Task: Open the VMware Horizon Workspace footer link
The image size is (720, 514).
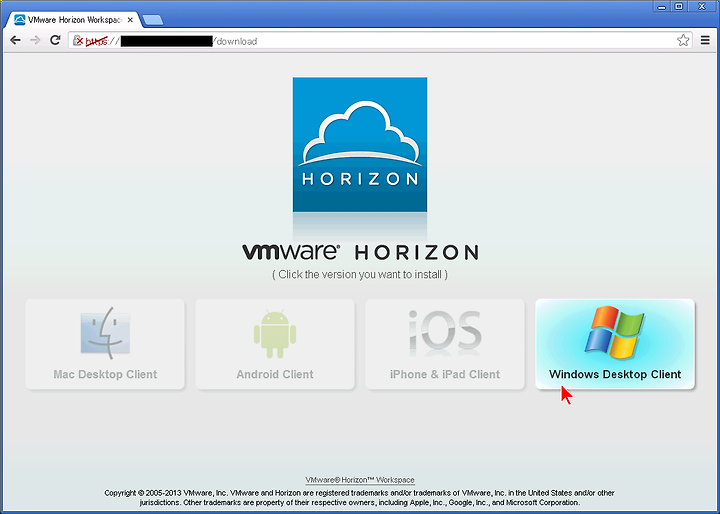Action: coord(360,480)
